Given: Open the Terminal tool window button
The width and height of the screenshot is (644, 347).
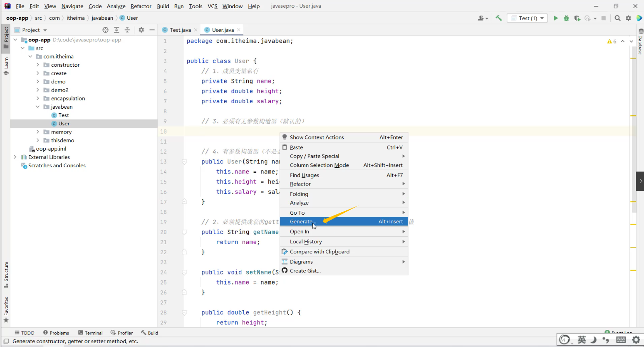Looking at the screenshot, I should tap(90, 333).
